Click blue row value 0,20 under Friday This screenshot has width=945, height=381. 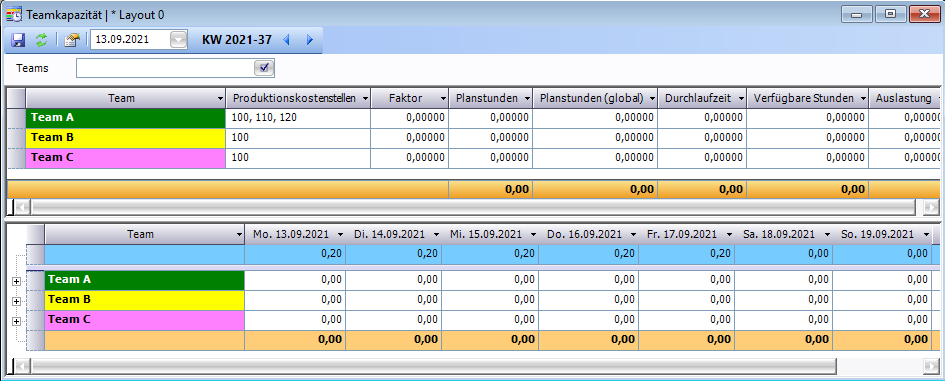coord(686,254)
